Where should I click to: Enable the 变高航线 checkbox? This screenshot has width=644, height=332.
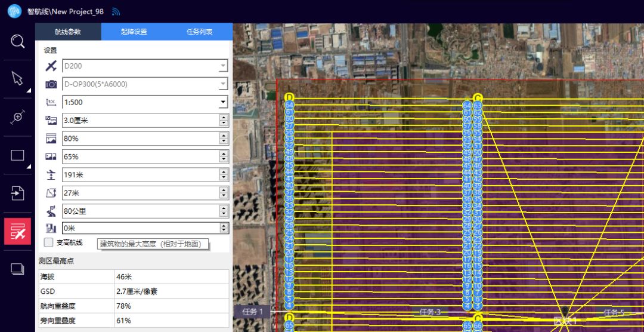[x=49, y=242]
